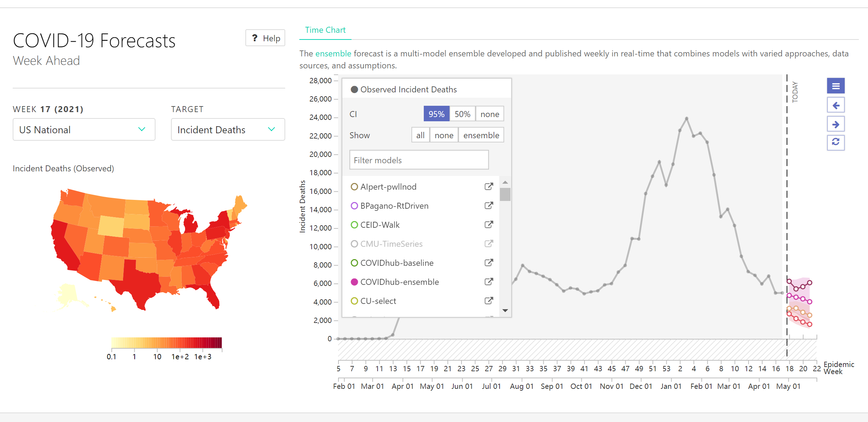Follow the ensemble hyperlink in the description

click(x=333, y=54)
